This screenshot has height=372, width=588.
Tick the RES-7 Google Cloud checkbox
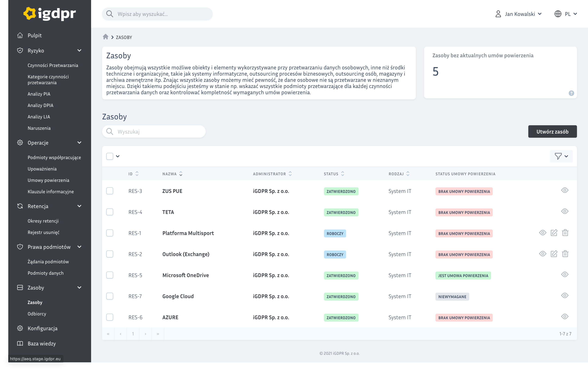[110, 296]
